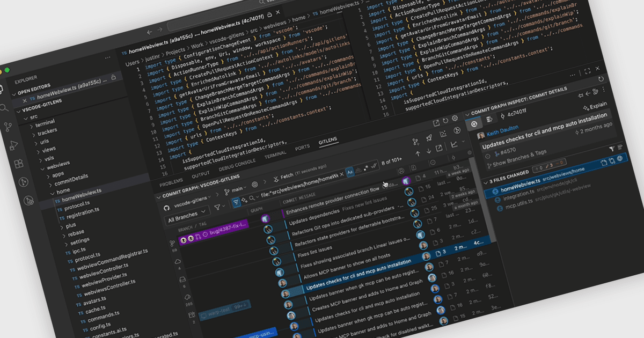This screenshot has width=644, height=338.
Task: Toggle the files filter funnel in Commit Details
Action: [612, 148]
